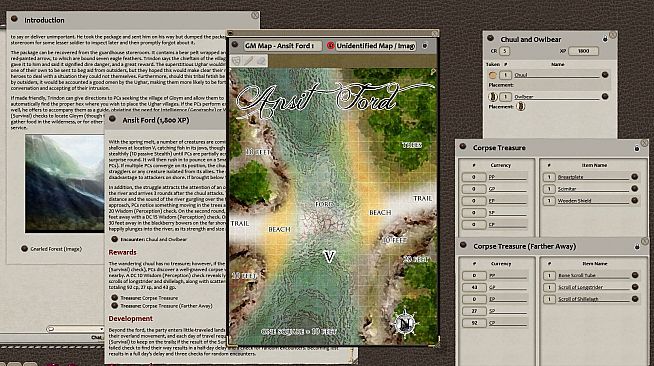Toggle the map identified state button

click(425, 45)
